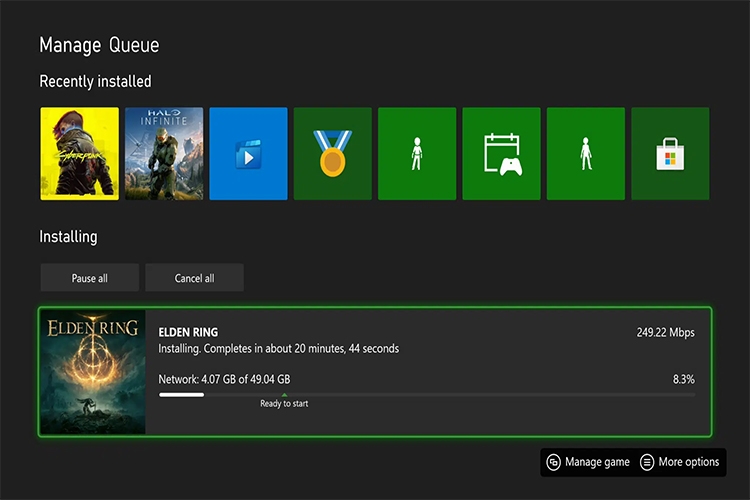This screenshot has width=750, height=500.
Task: Click the ELDEN RING title text
Action: click(188, 332)
